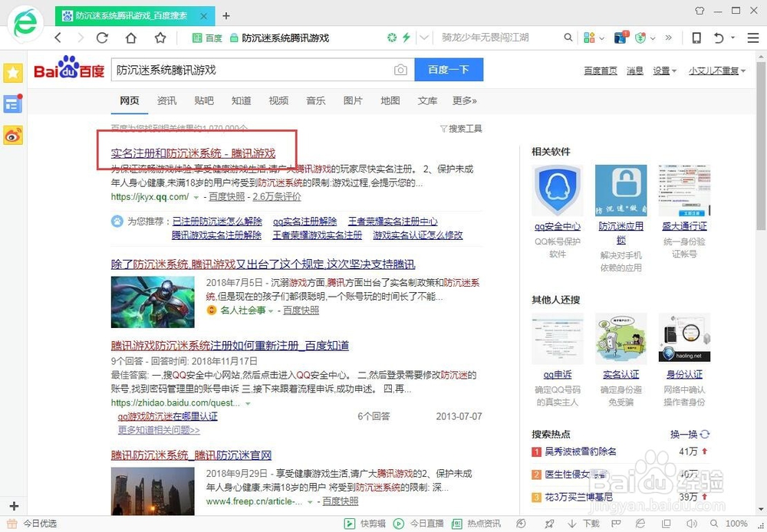The image size is (767, 532).
Task: Open result 腾讯防沉迷系统_腾讯防沉迷官网
Action: coord(191,455)
